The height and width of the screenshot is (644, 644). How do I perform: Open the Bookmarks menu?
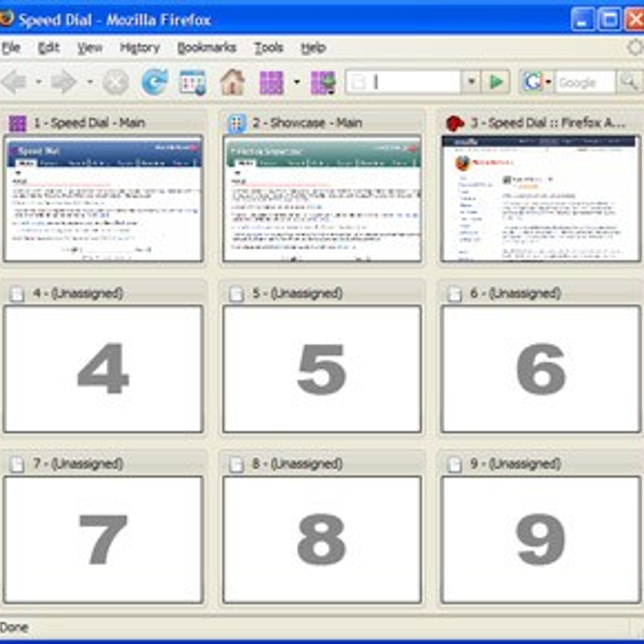point(207,48)
